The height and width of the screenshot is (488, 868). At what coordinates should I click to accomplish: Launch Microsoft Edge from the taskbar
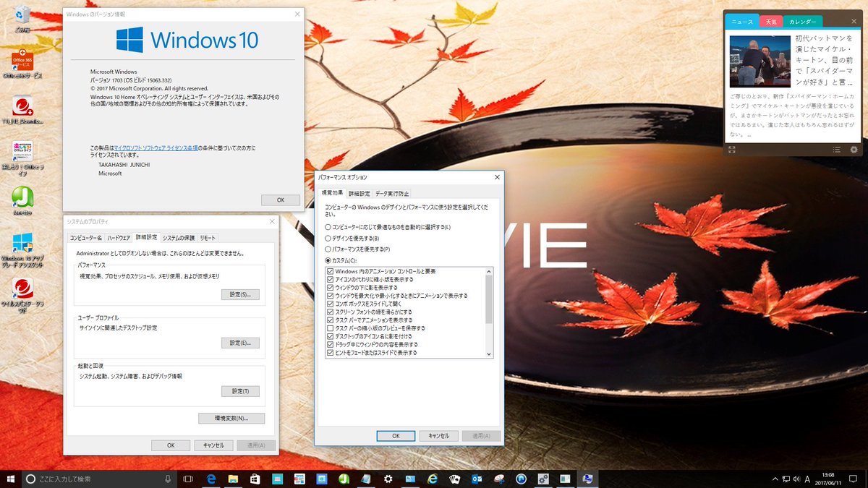[x=213, y=479]
